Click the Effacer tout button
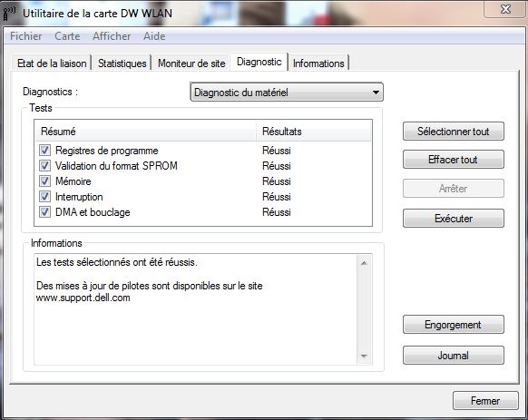The height and width of the screenshot is (420, 528). 454,160
